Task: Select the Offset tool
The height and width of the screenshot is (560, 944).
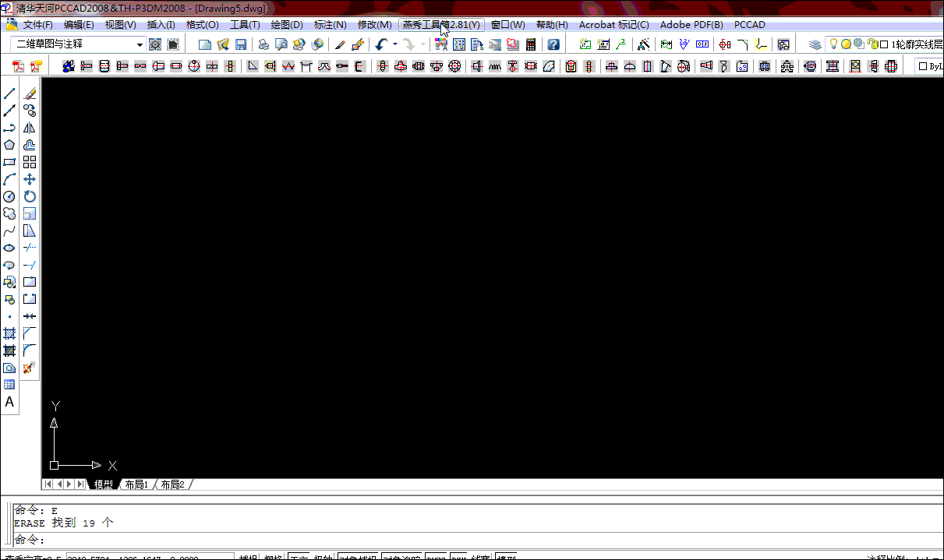Action: [30, 145]
